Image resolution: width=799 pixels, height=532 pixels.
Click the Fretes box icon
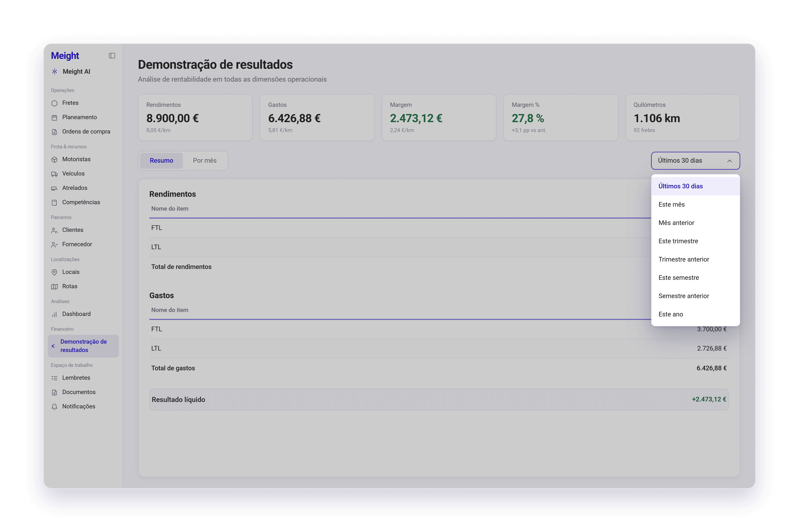(x=54, y=103)
